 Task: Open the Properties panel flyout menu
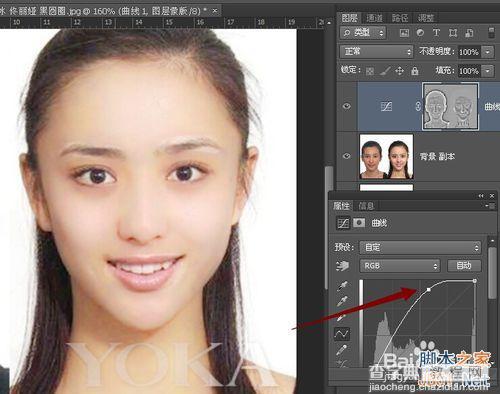[x=491, y=206]
